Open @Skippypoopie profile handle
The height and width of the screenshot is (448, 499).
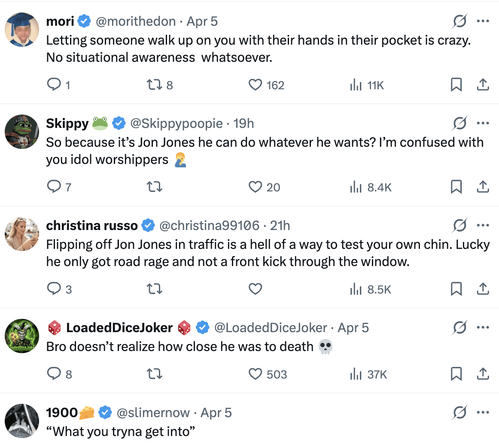pos(176,124)
